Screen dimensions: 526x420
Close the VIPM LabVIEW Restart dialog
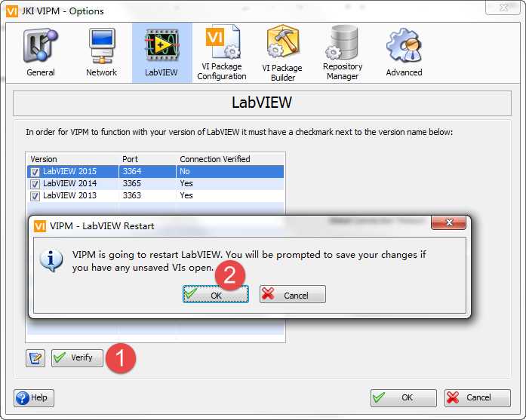tap(448, 222)
